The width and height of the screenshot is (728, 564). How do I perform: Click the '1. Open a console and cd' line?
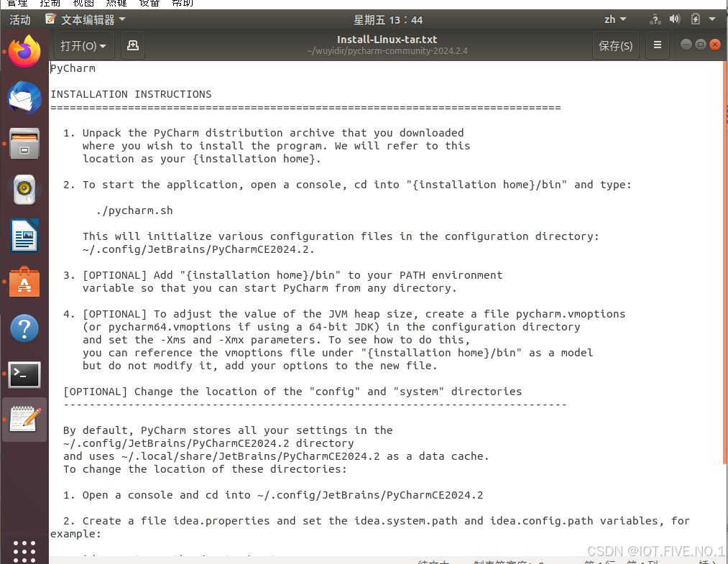(x=273, y=495)
